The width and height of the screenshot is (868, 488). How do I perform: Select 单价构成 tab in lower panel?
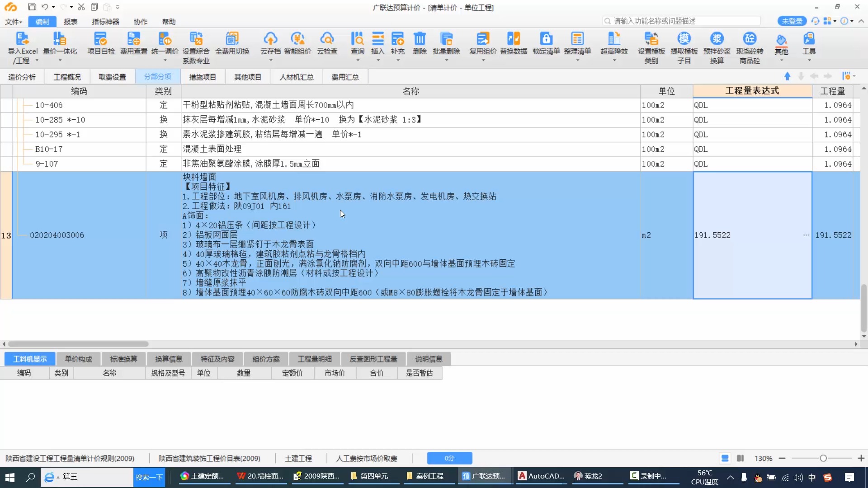click(x=79, y=358)
